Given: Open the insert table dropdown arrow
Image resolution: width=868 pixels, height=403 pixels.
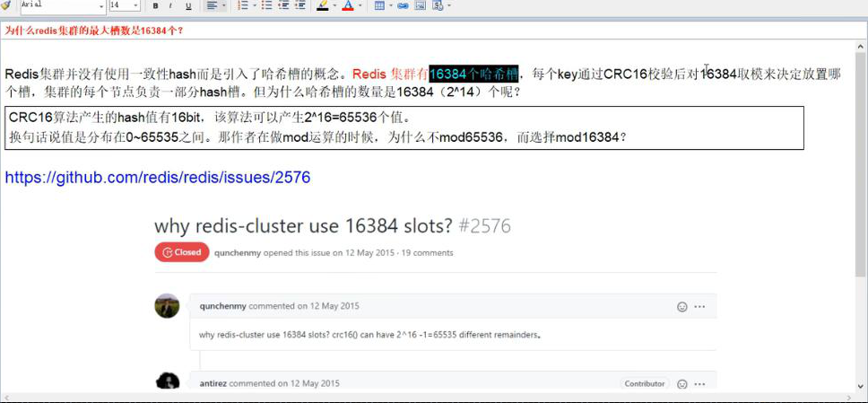Looking at the screenshot, I should tap(391, 5).
